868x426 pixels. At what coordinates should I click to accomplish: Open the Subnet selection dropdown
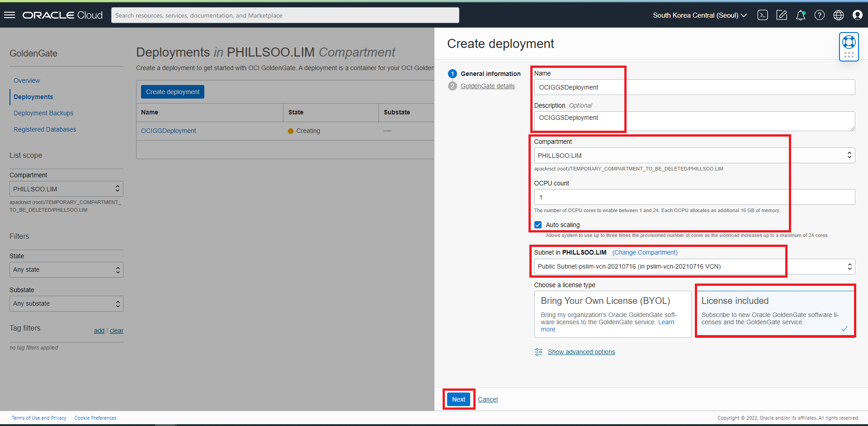point(694,267)
